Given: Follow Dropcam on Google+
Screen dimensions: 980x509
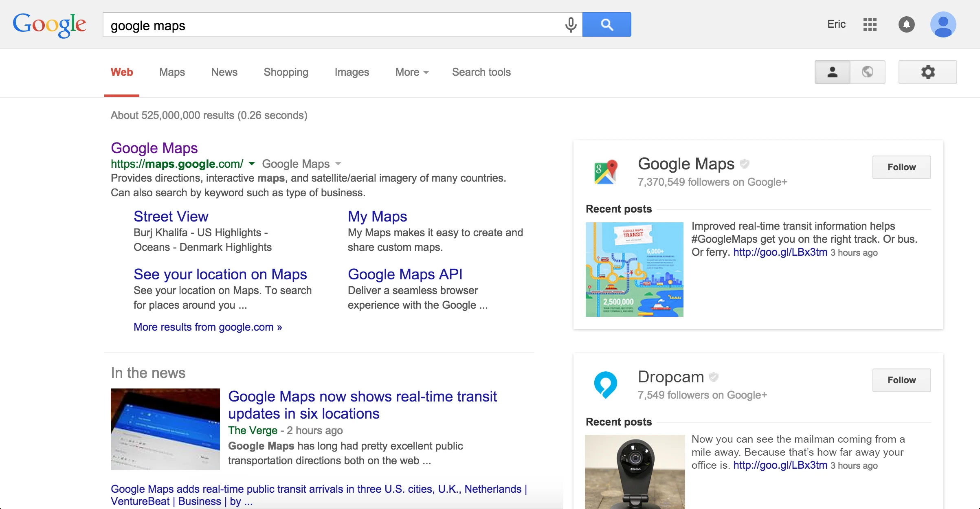Looking at the screenshot, I should click(901, 380).
